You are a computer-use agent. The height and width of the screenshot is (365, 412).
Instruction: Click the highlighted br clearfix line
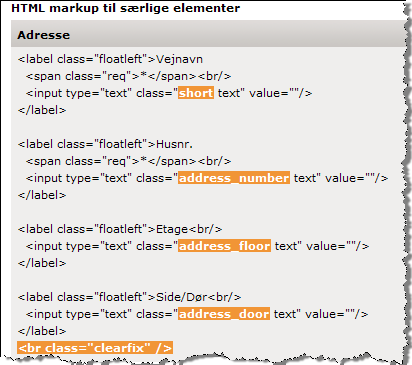click(95, 348)
